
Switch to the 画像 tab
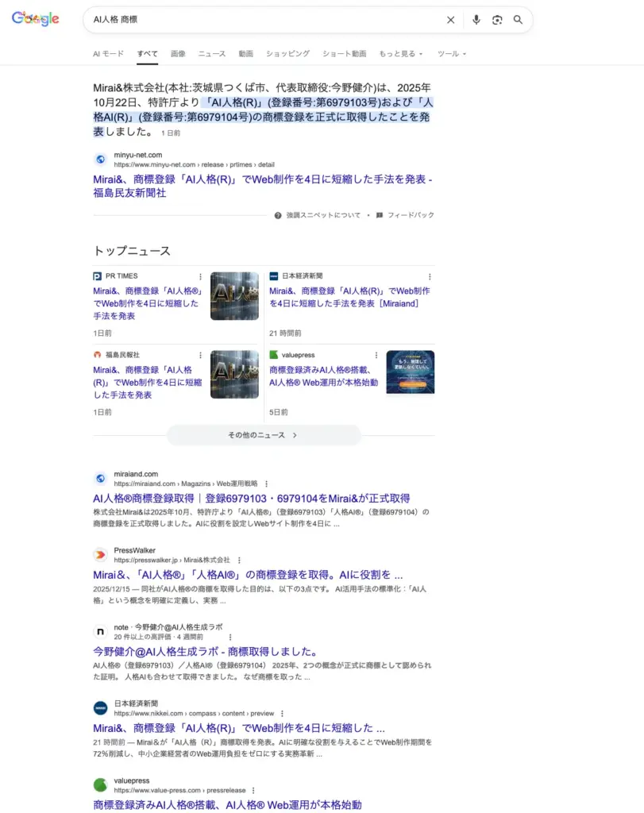click(178, 53)
